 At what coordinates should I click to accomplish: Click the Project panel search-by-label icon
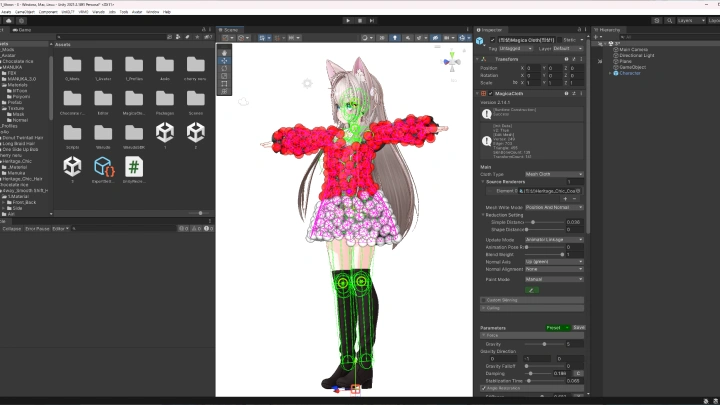(187, 37)
